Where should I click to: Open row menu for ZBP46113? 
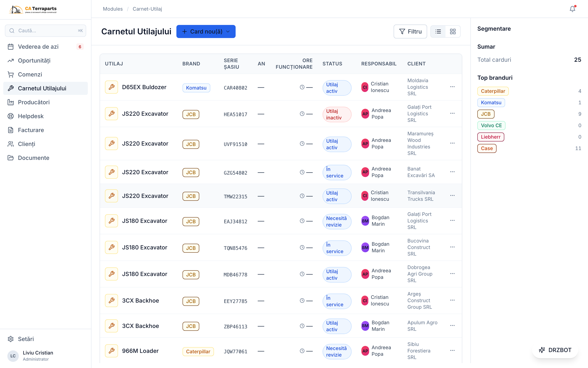pos(452,326)
